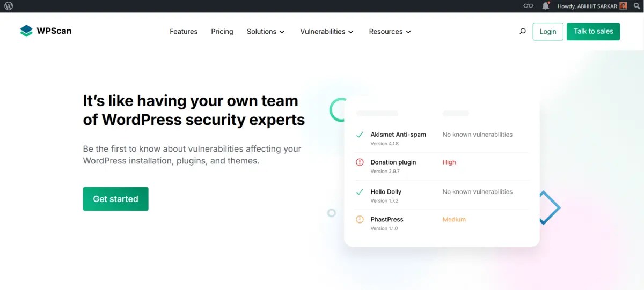Open notifications bell in admin bar
This screenshot has height=290, width=644.
click(x=546, y=6)
